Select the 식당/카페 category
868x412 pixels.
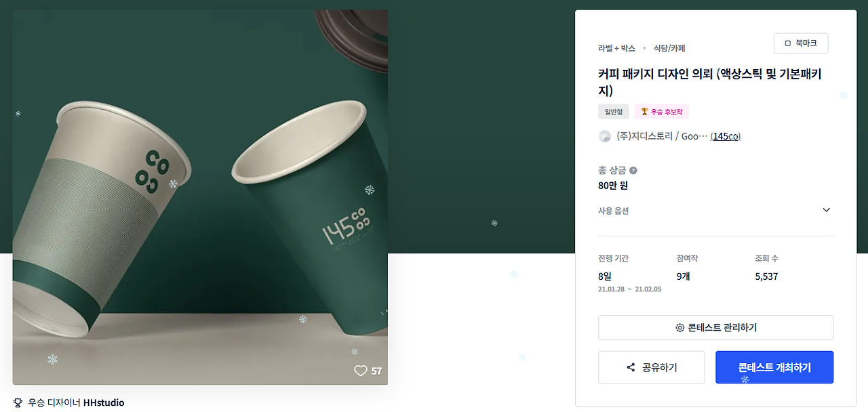click(x=669, y=48)
